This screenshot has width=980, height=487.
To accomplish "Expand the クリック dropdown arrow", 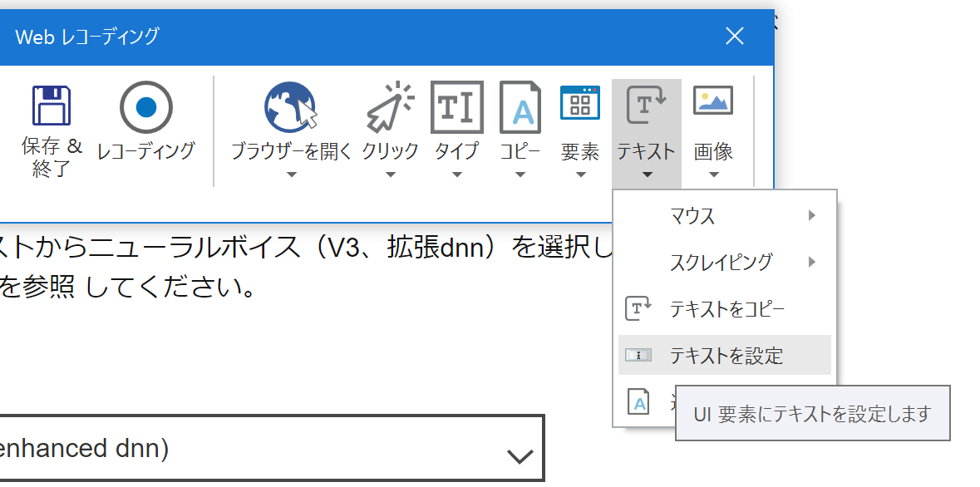I will [391, 175].
